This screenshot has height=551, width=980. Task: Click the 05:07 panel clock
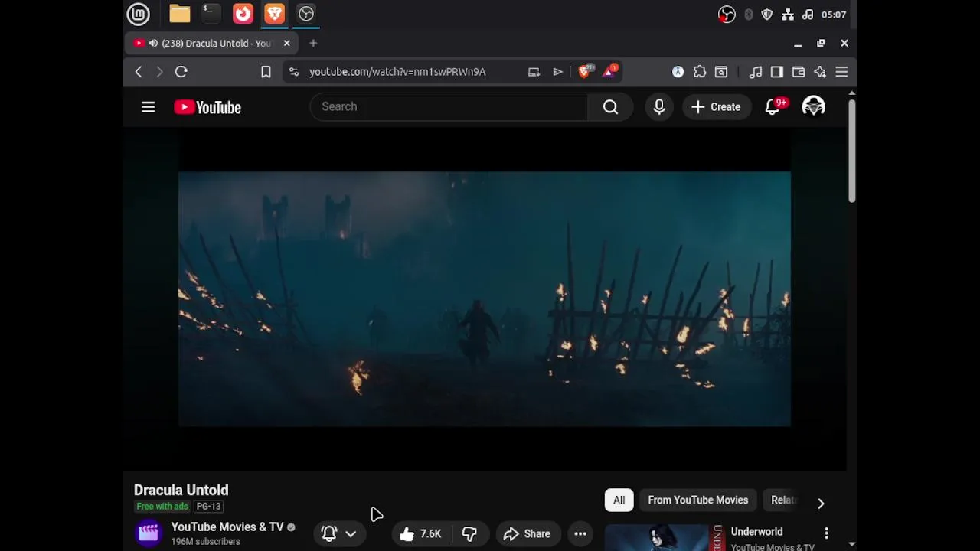click(x=834, y=15)
